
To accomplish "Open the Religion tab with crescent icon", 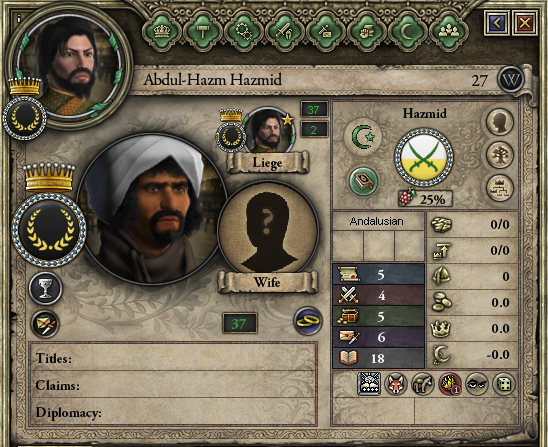I will [407, 31].
